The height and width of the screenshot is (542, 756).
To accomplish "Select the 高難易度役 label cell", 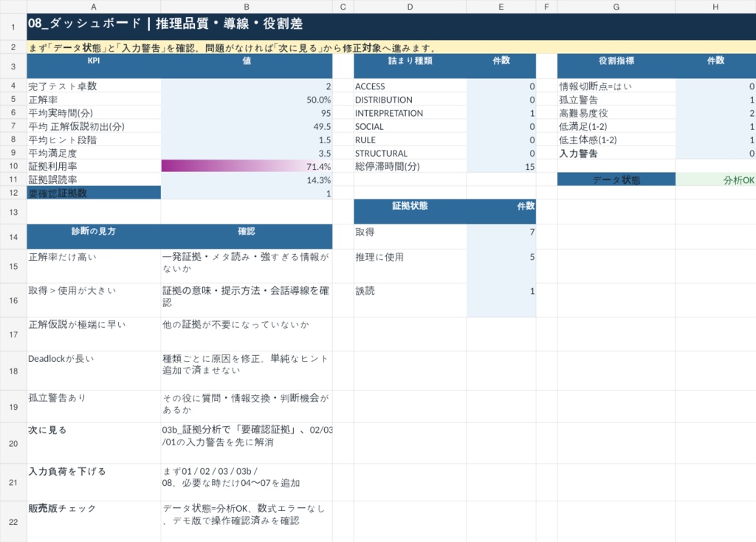I will [x=616, y=113].
